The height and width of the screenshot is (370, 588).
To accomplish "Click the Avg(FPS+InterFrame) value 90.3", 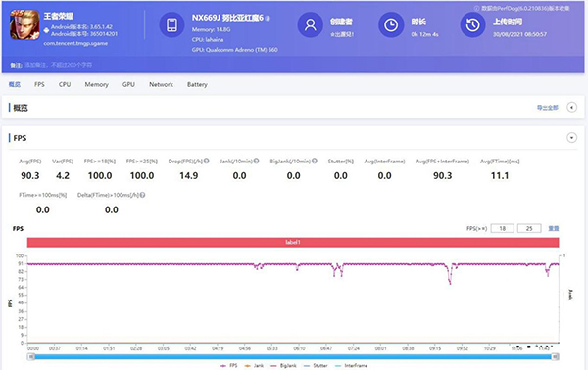I will tap(443, 175).
